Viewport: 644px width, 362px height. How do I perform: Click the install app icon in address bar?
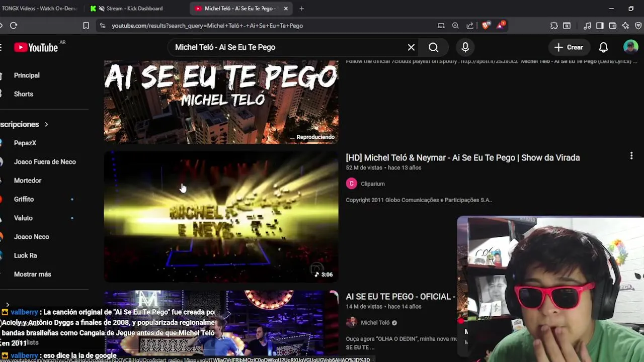441,26
